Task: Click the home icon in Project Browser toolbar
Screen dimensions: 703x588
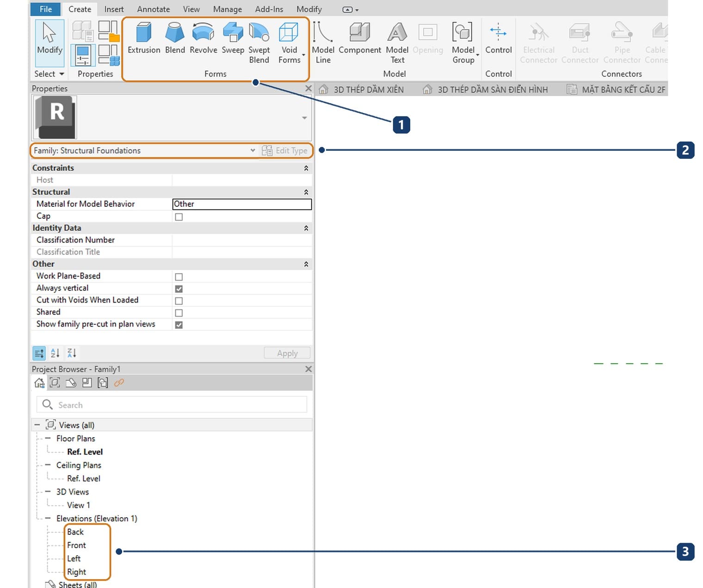Action: pyautogui.click(x=39, y=383)
